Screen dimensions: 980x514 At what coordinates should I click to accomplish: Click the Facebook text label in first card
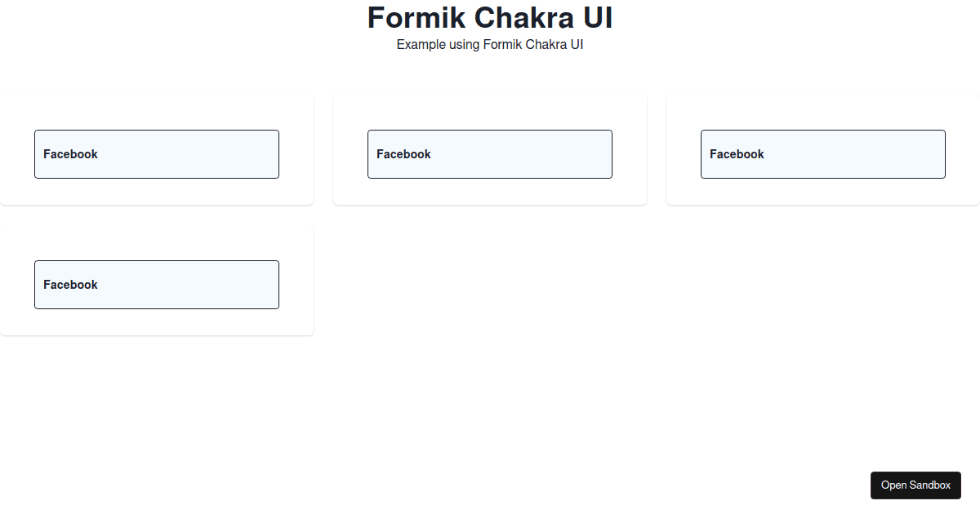tap(70, 154)
